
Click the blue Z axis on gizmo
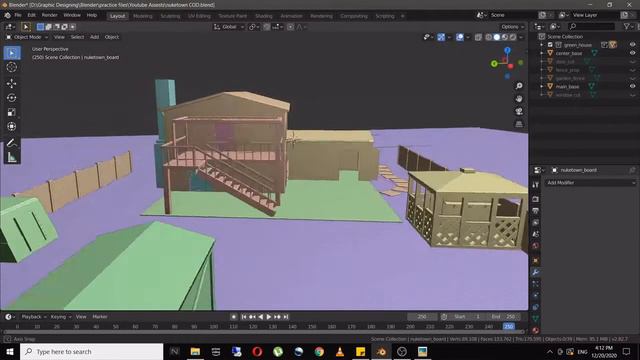pos(507,50)
